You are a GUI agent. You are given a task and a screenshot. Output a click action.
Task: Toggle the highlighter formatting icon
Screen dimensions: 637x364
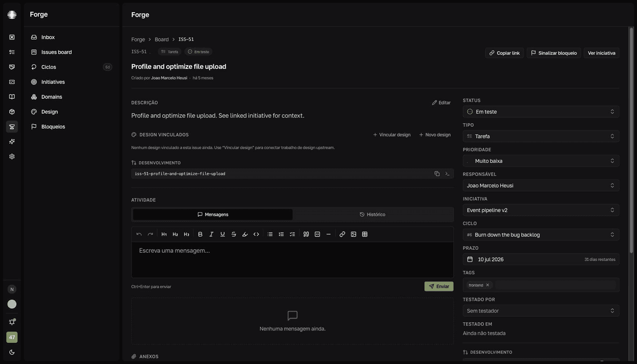pyautogui.click(x=245, y=234)
